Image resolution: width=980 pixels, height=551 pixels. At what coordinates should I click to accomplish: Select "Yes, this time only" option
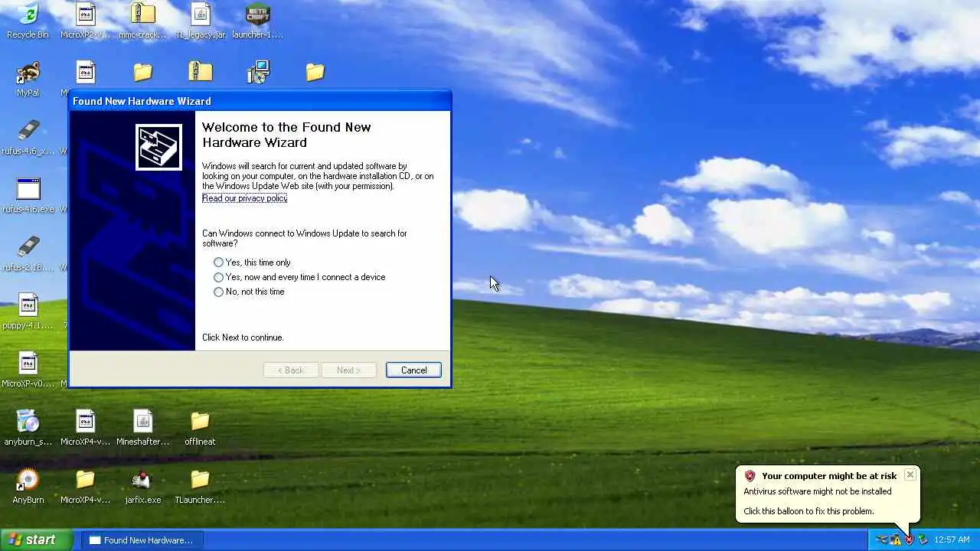tap(252, 262)
